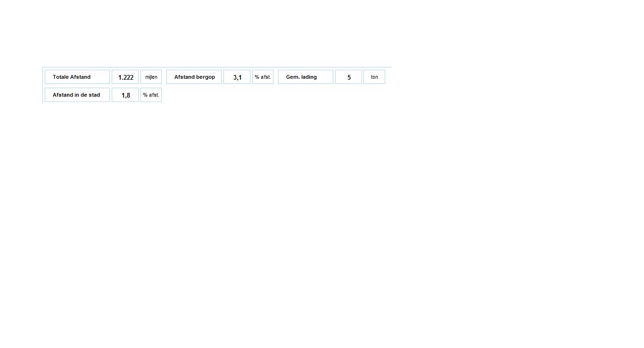The width and height of the screenshot is (644, 348).
Task: Focus the total distance field showing 1.222
Action: tap(125, 77)
